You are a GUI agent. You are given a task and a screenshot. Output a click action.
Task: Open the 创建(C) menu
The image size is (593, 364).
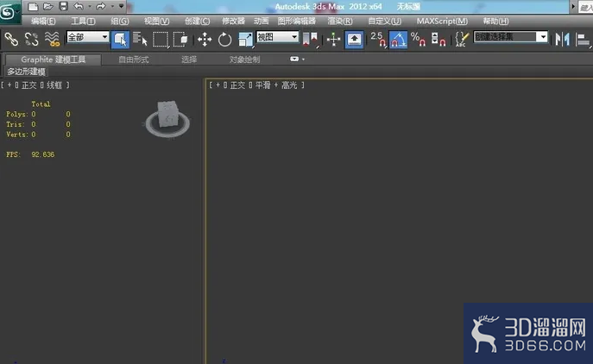click(x=197, y=22)
